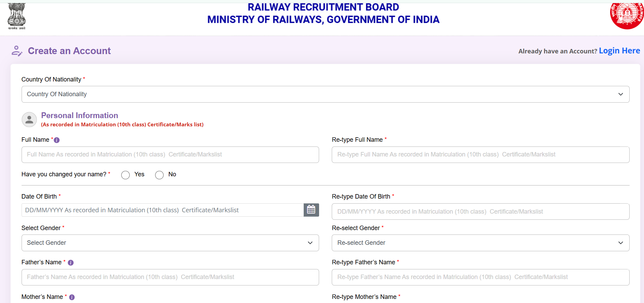The width and height of the screenshot is (644, 303).
Task: Click the Personal Information heading
Action: coord(79,115)
